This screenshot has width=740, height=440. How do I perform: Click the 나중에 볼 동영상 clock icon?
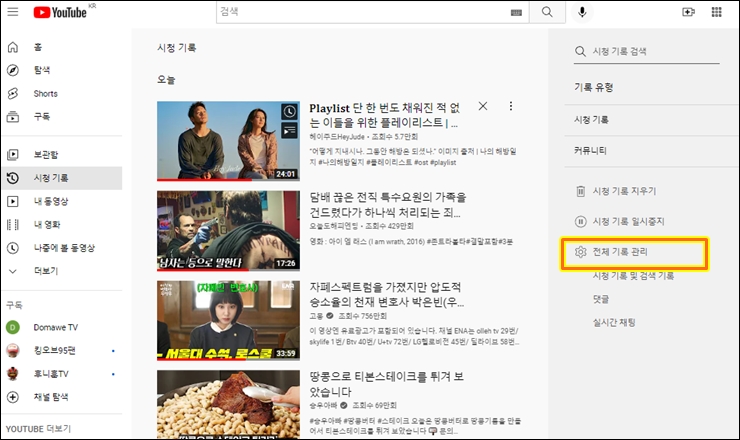point(13,248)
